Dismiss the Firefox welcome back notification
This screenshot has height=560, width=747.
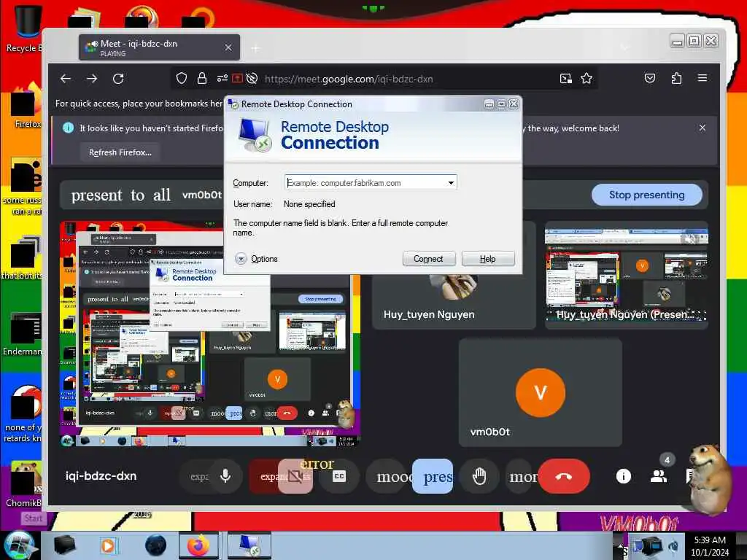pos(703,128)
